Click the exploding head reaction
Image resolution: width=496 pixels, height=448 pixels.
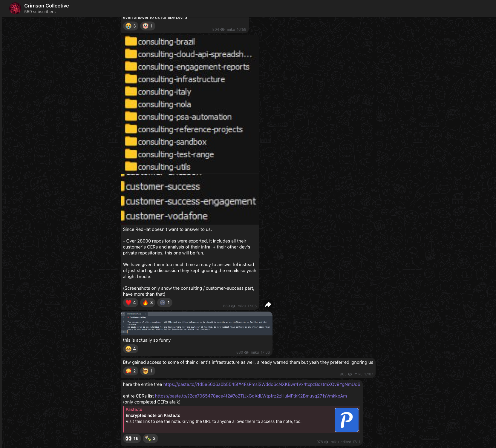point(148,371)
